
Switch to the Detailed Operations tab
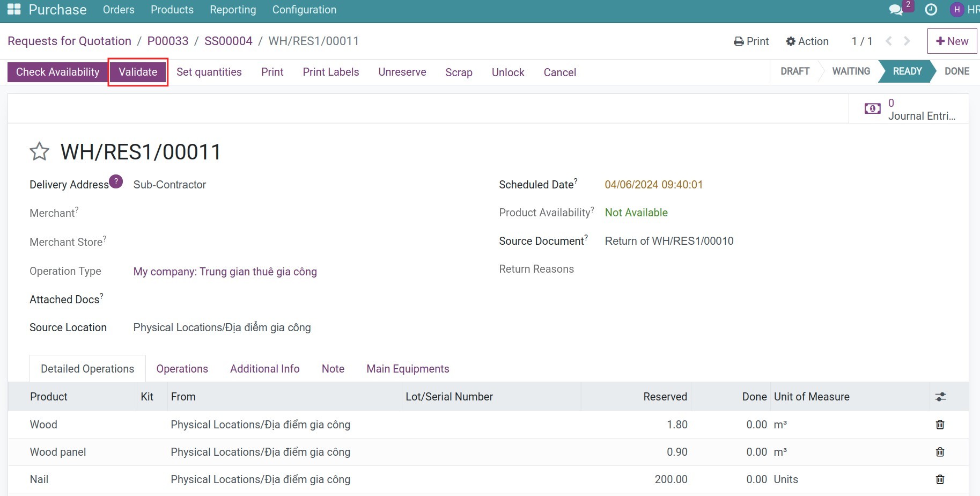click(87, 369)
